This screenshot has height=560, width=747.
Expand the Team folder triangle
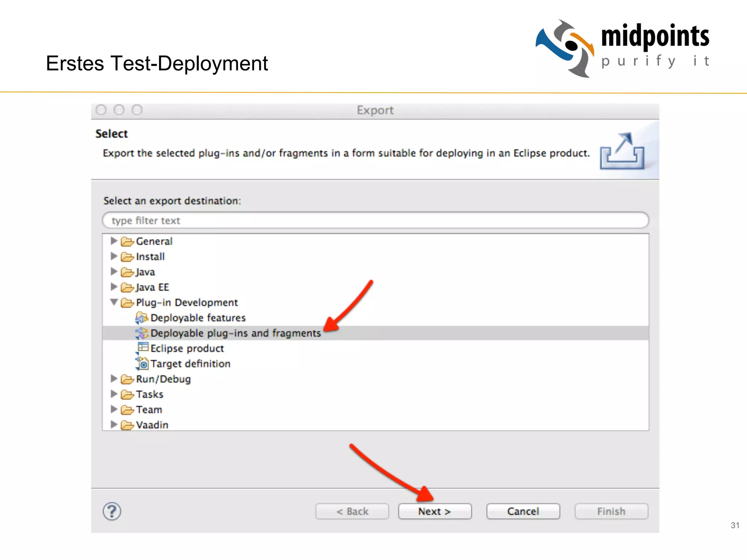point(114,409)
